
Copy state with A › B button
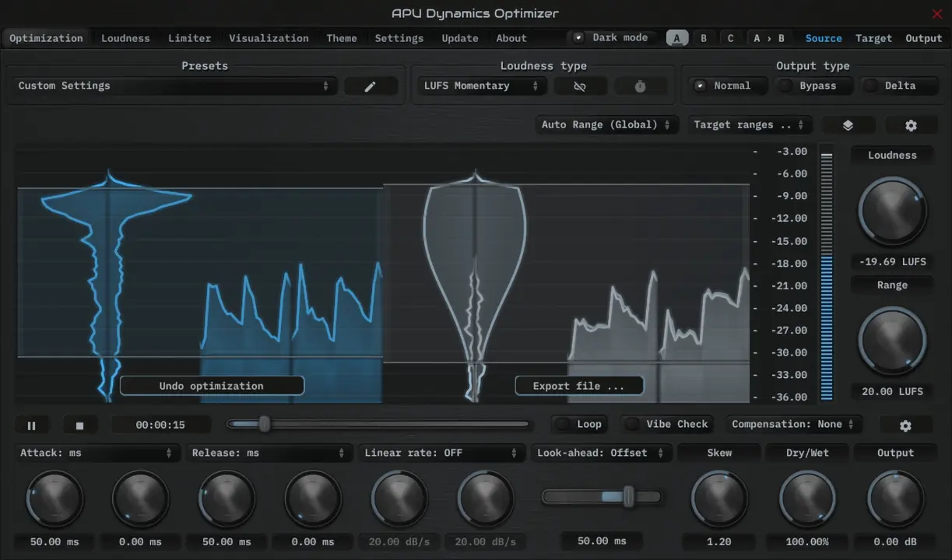(x=769, y=38)
